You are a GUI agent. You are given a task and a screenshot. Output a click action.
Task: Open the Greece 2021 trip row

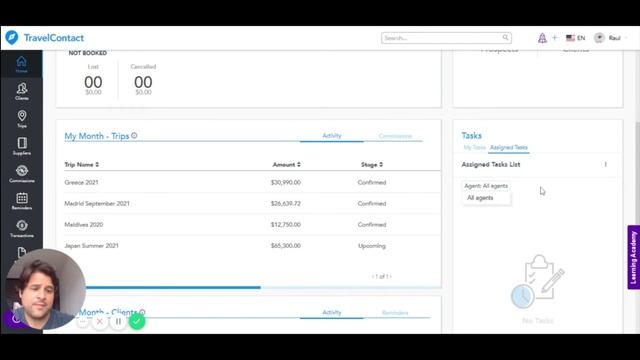(x=252, y=182)
